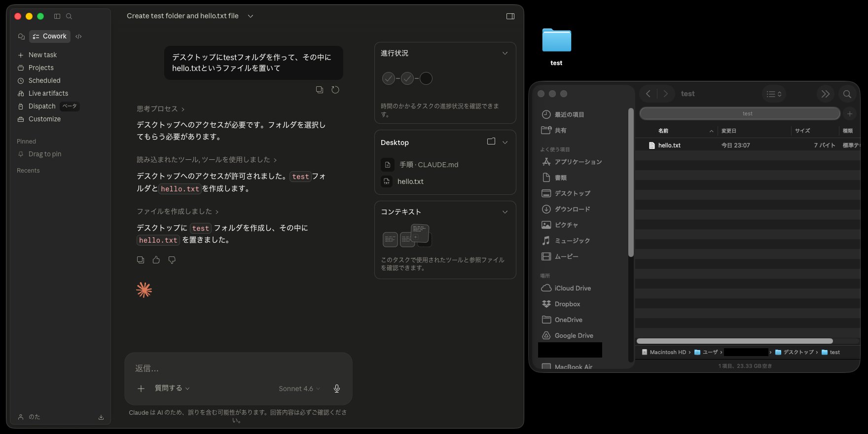Click the microphone voice input icon
Screen dimensions: 868x434
tap(337, 389)
